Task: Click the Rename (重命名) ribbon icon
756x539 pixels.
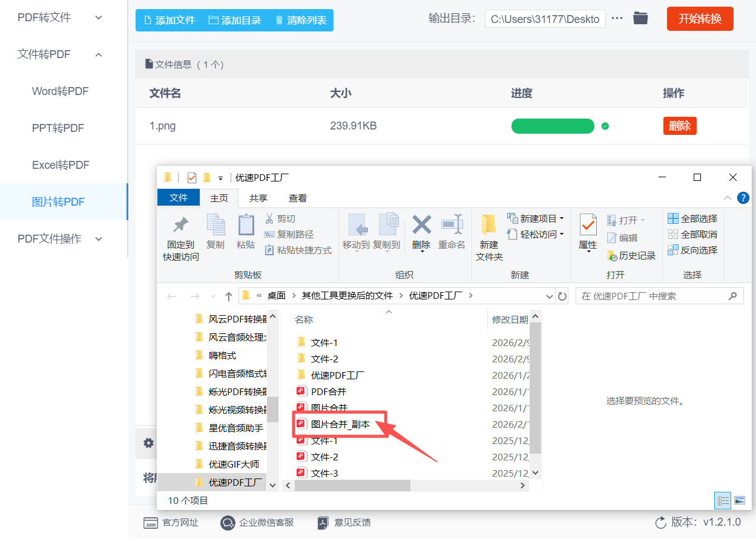Action: 452,226
